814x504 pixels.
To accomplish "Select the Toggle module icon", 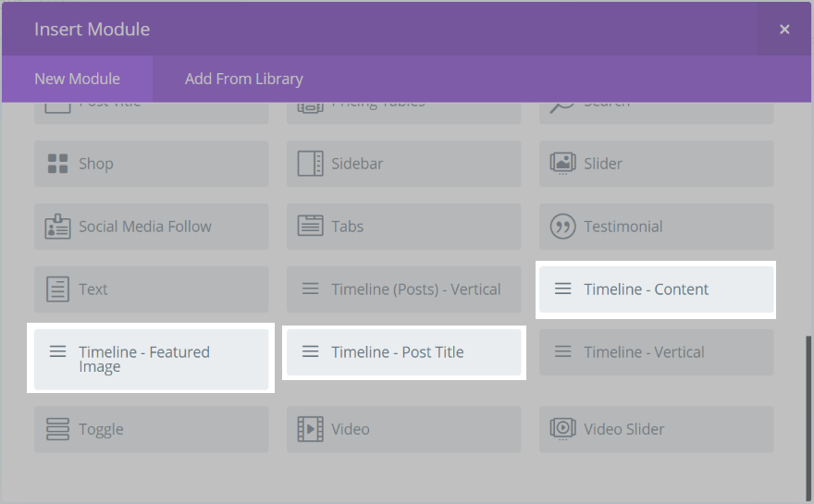I will [x=57, y=429].
